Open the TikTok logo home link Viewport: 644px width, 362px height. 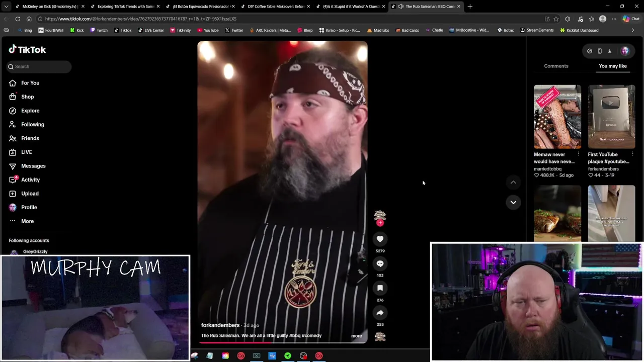click(x=27, y=49)
